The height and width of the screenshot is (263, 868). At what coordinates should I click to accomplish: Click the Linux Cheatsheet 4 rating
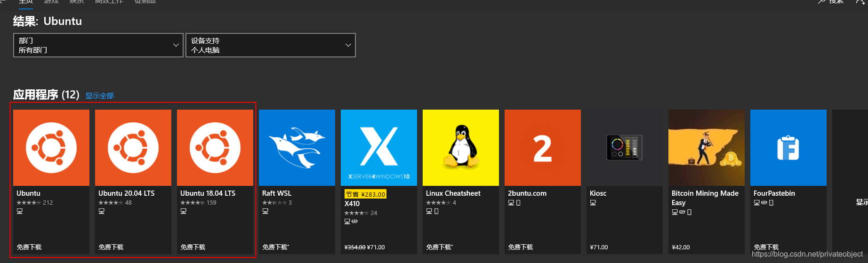click(441, 203)
